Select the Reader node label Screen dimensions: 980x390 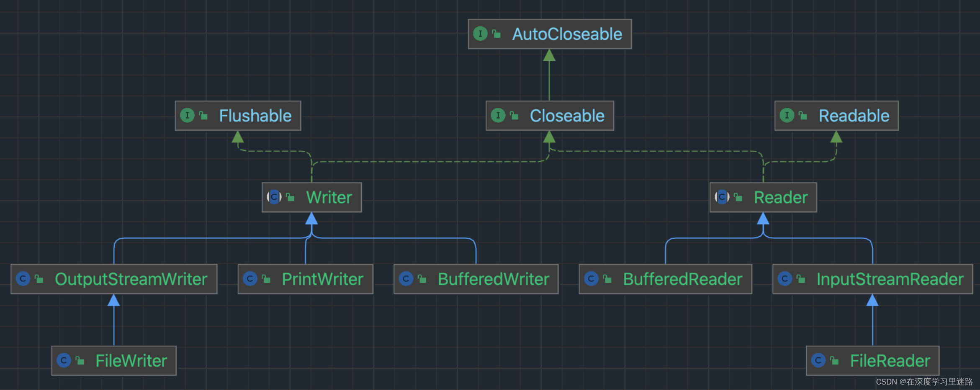point(781,197)
